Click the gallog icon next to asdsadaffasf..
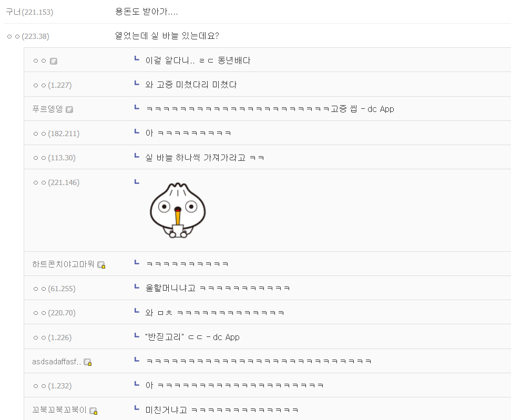The width and height of the screenshot is (511, 420). coord(88,362)
